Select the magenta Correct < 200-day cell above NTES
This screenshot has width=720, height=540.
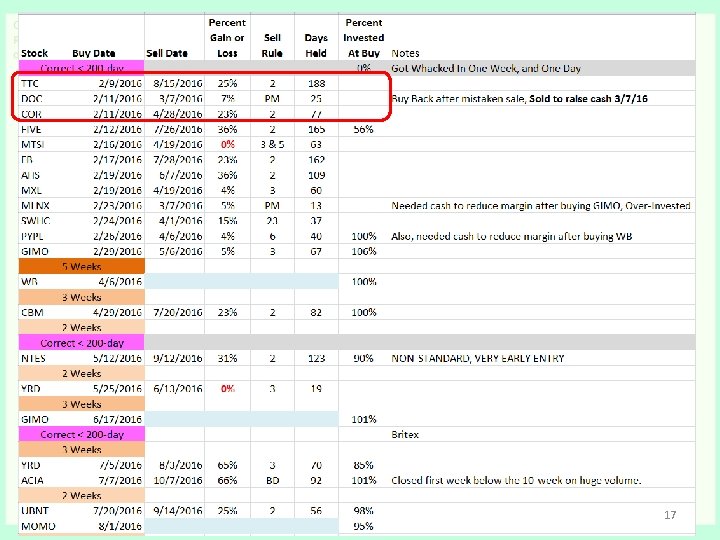coord(82,343)
